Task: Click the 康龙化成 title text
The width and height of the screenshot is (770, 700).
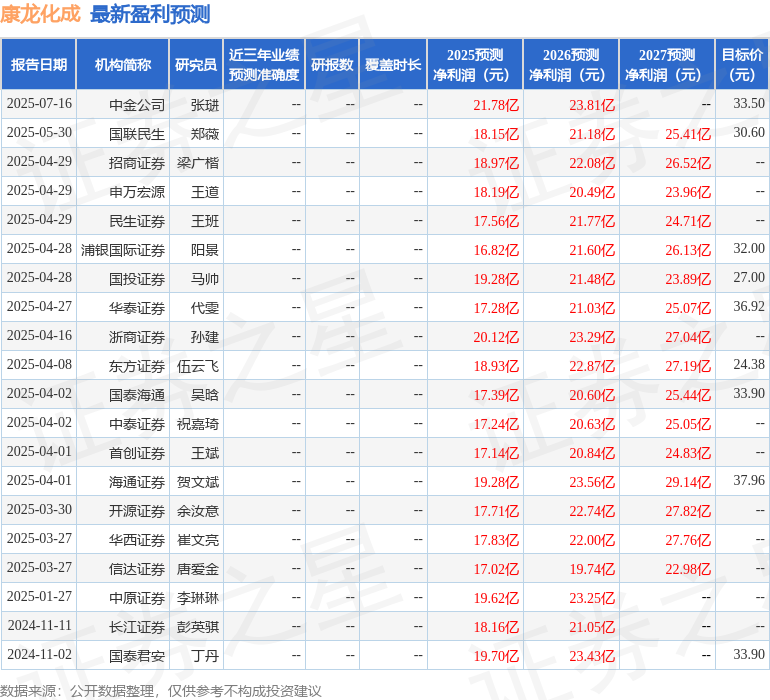Action: coord(40,14)
